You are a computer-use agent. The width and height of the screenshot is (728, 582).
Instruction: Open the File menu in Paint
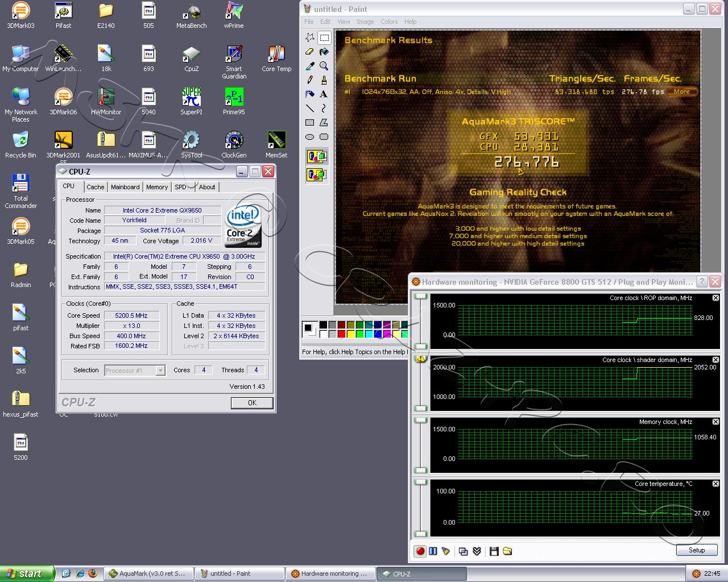click(x=309, y=22)
